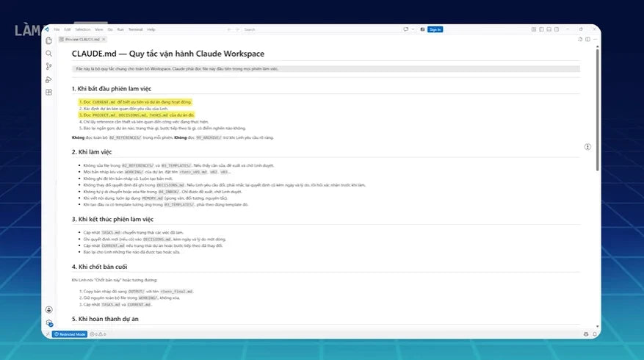The height and width of the screenshot is (360, 644).
Task: Split the editor to the right
Action: point(587,39)
